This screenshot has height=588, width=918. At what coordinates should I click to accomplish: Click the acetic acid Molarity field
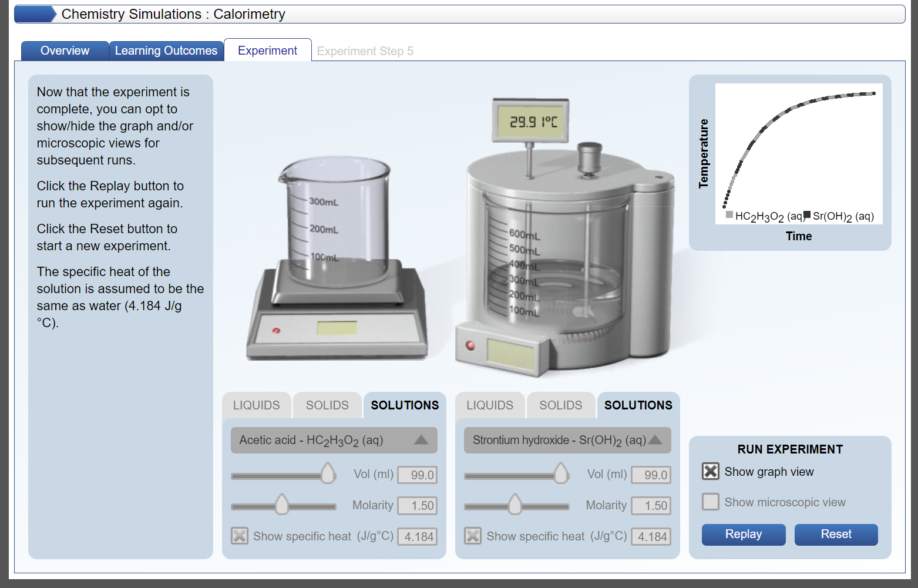tap(418, 506)
